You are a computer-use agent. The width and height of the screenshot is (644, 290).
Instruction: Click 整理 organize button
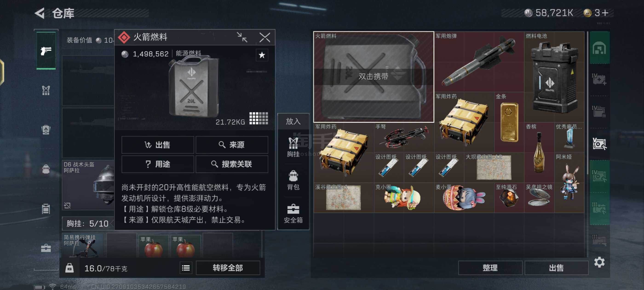pos(490,268)
